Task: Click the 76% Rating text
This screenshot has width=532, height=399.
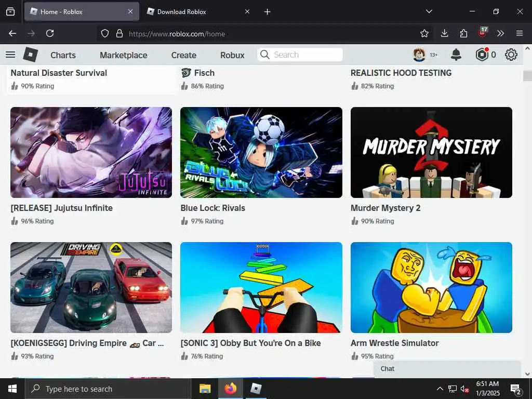Action: (x=207, y=356)
